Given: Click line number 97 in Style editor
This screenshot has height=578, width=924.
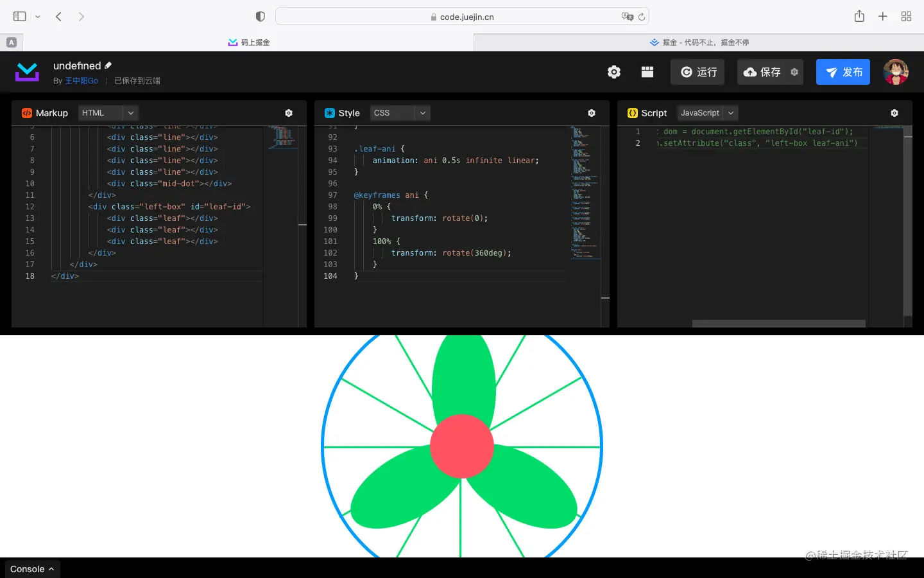Looking at the screenshot, I should [x=332, y=195].
